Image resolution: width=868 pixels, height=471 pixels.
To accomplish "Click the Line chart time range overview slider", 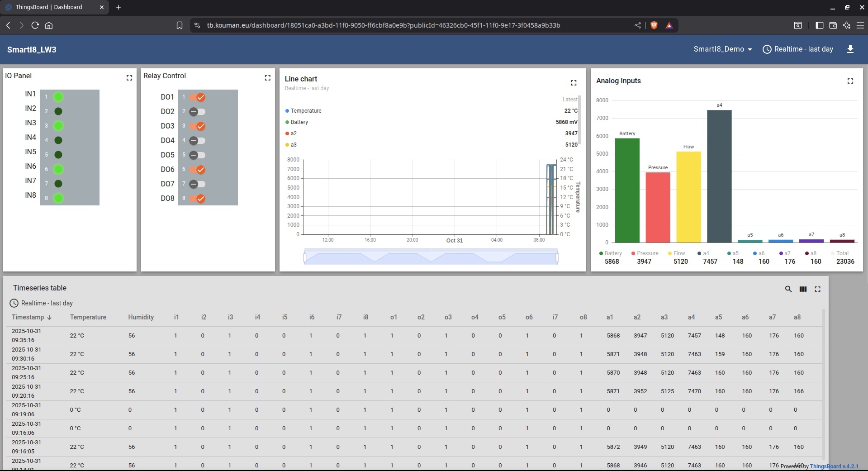I will tap(430, 257).
